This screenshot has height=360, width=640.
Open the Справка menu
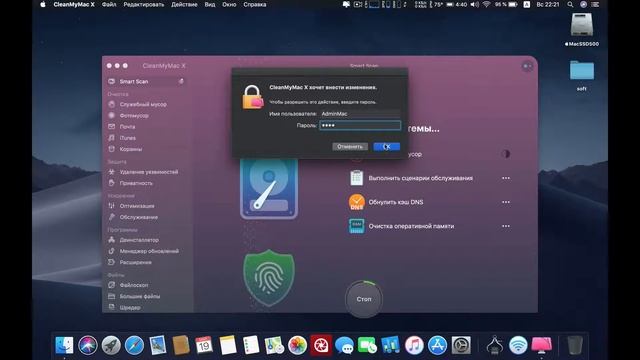[x=255, y=4]
